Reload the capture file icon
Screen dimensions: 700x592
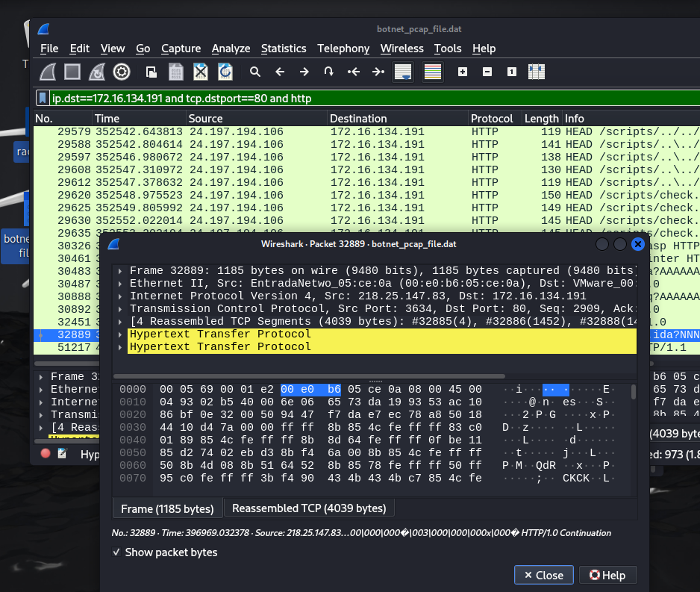(x=225, y=72)
